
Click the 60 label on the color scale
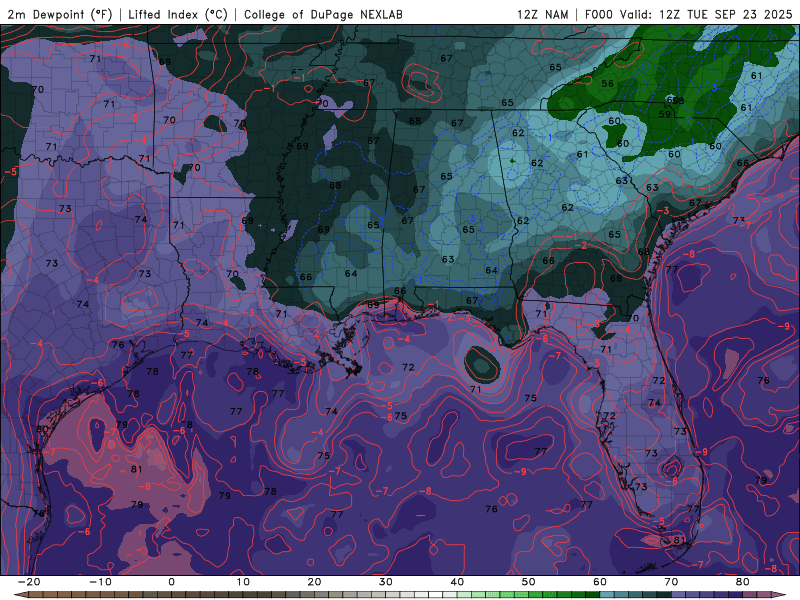pos(600,582)
